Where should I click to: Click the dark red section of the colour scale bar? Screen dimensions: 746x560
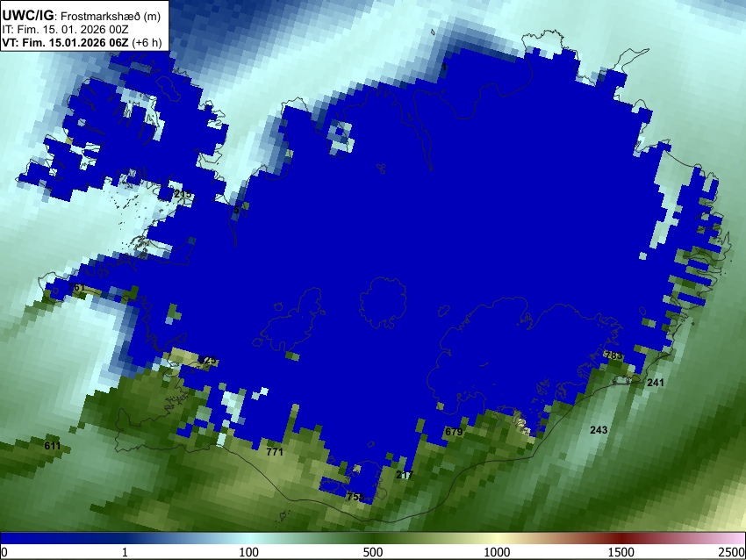[621, 539]
